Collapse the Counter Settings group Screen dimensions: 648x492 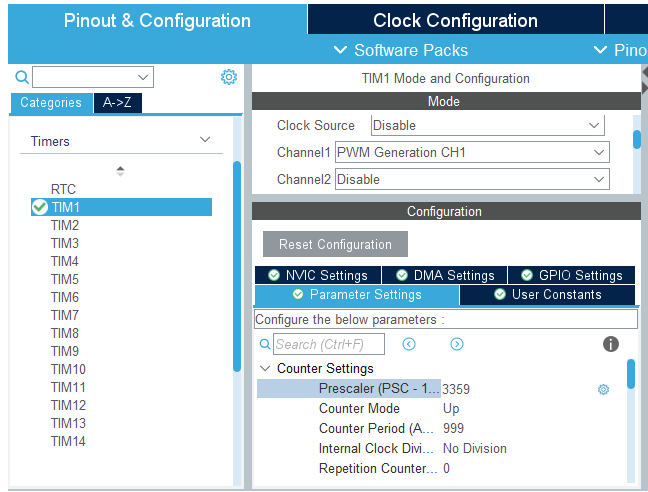(265, 369)
